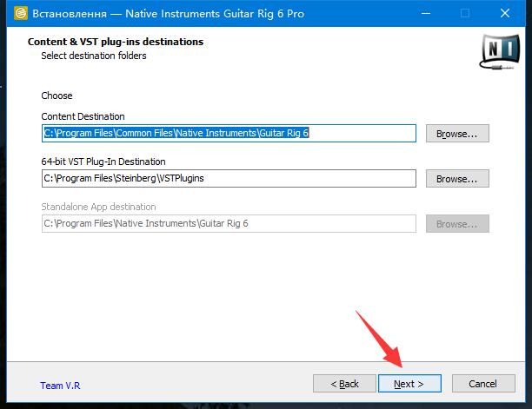Click the 'Standalone App destination' label
The image size is (532, 409).
pyautogui.click(x=98, y=207)
